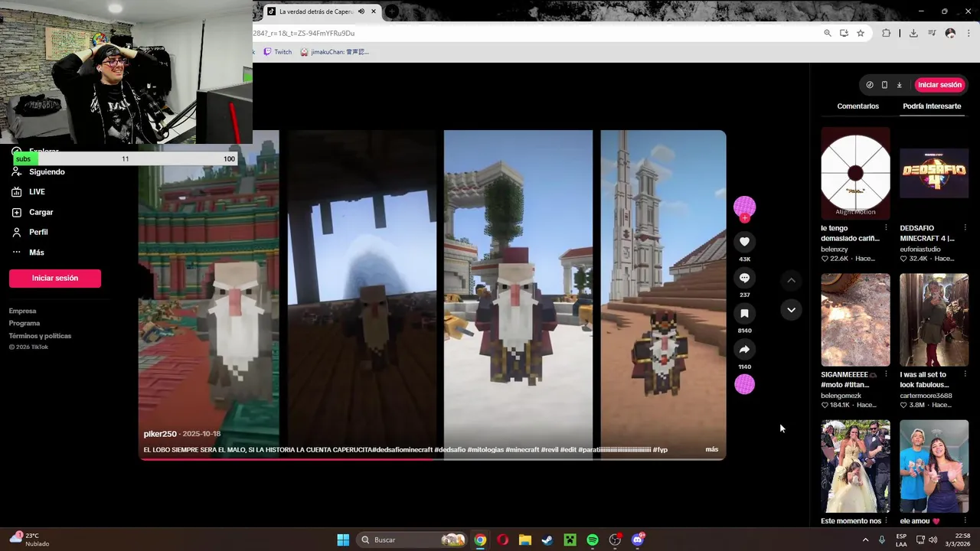Seek using the red video progress bar
The height and width of the screenshot is (551, 980).
(433, 459)
